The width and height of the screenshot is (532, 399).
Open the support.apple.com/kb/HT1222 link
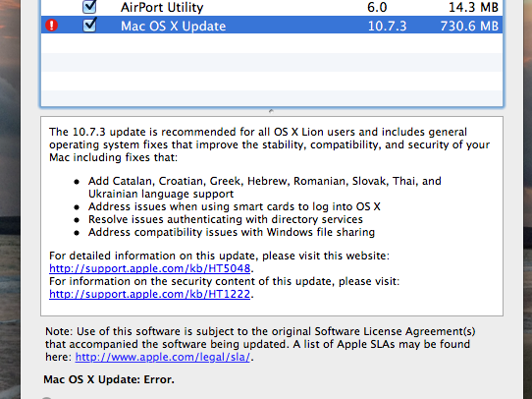pyautogui.click(x=149, y=294)
